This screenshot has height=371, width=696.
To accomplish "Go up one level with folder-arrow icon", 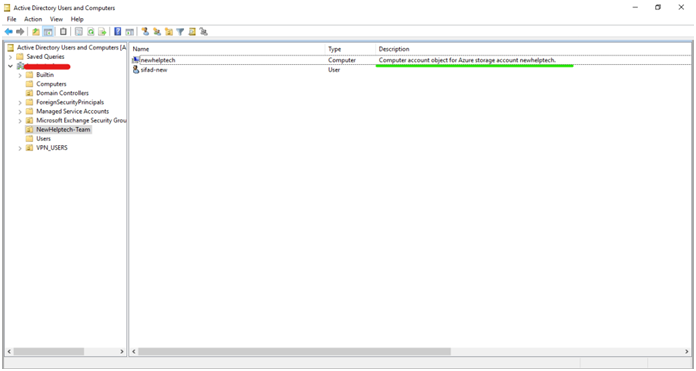I will coord(36,32).
